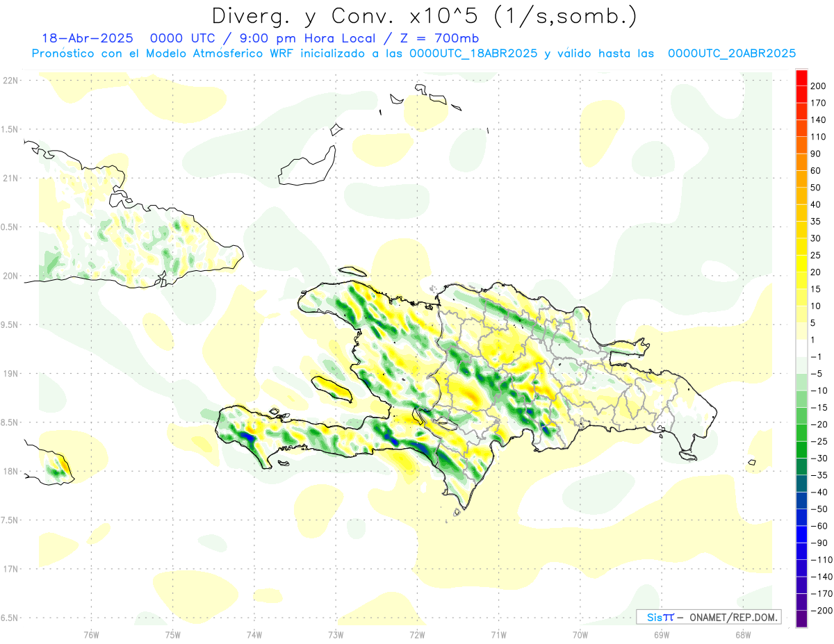The height and width of the screenshot is (644, 834).
Task: Click the '7.5N' latitude axis label
Action: [10, 520]
